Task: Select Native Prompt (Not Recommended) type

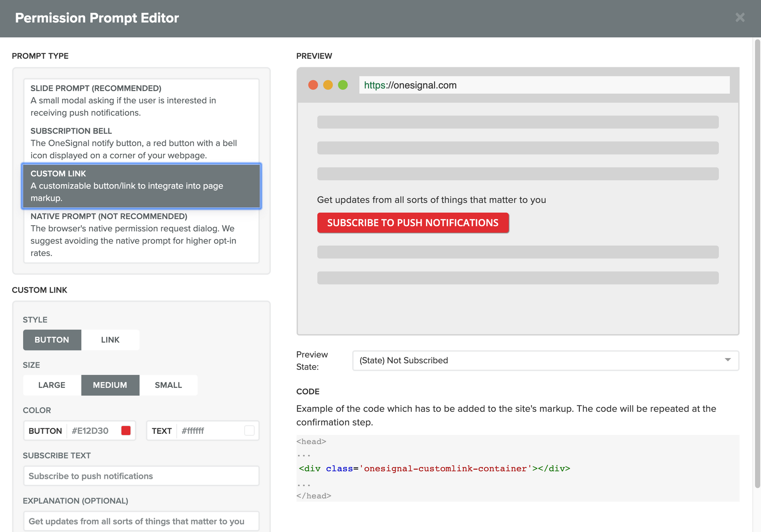Action: [x=141, y=234]
